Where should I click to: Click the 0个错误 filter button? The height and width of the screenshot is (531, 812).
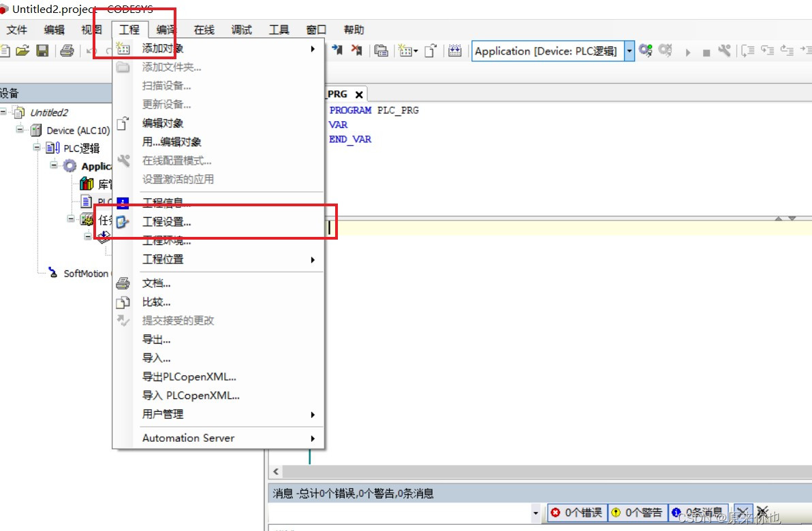click(576, 513)
